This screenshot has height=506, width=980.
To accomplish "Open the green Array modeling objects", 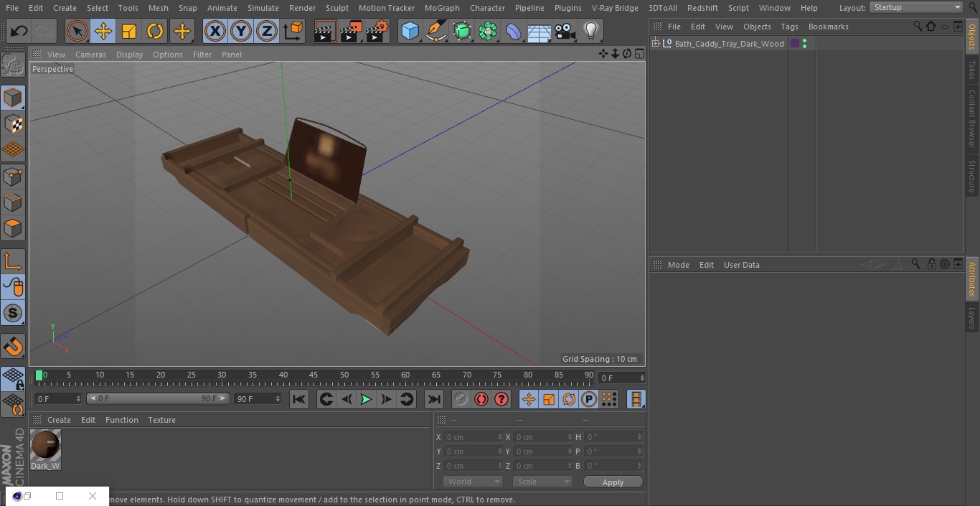I will tap(488, 32).
